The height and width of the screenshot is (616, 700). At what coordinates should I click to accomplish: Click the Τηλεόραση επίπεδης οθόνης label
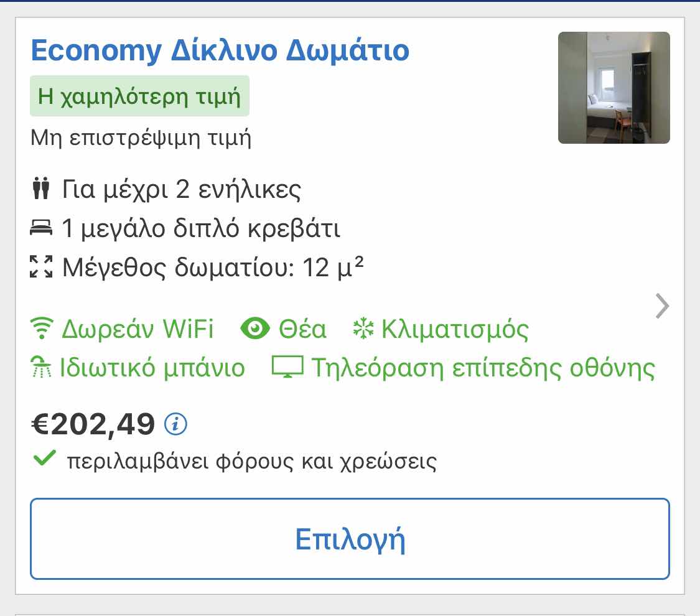[483, 368]
